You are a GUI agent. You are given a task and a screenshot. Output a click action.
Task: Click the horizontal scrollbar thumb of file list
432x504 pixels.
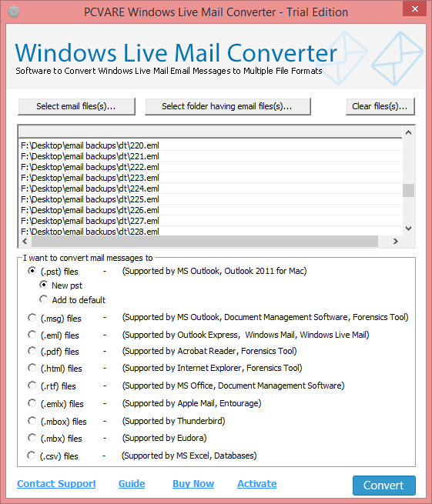tap(205, 241)
